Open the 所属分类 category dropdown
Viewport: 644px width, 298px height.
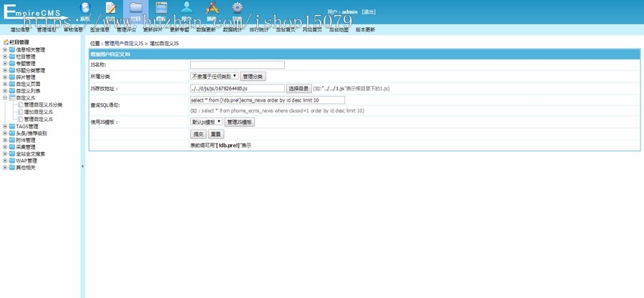click(x=215, y=76)
